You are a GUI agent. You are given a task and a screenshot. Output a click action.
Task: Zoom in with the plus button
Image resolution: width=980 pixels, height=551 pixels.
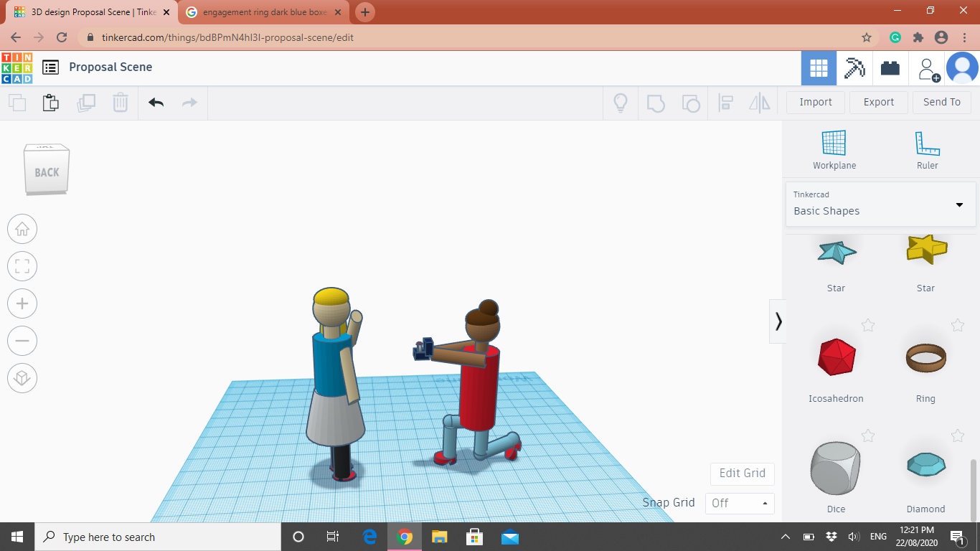pyautogui.click(x=22, y=303)
